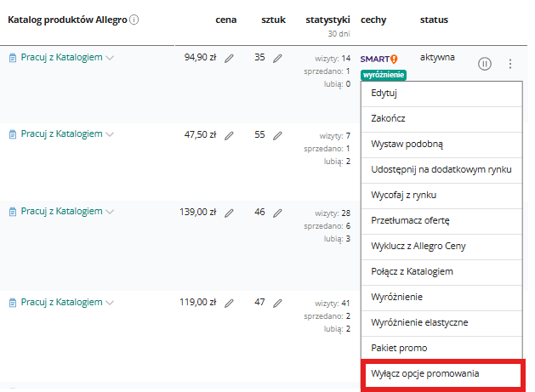Click the sztuk column header
Viewport: 535px width, 392px height.
(273, 20)
